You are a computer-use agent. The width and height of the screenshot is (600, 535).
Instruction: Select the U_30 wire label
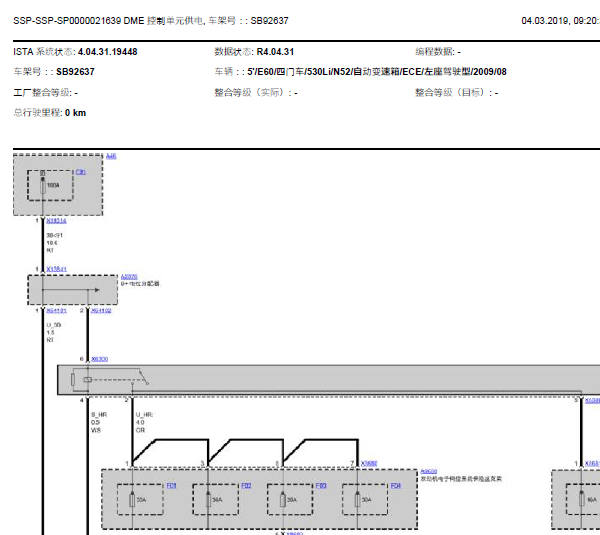tap(54, 325)
